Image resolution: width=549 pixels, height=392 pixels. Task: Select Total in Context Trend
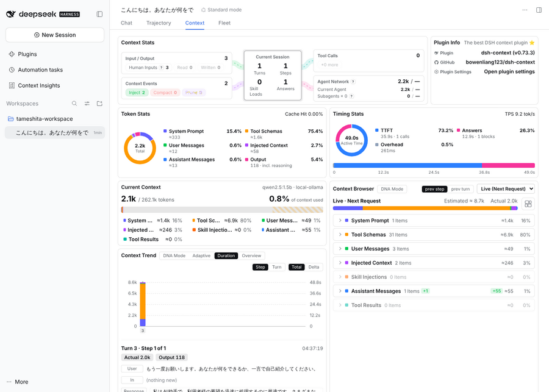click(x=296, y=267)
